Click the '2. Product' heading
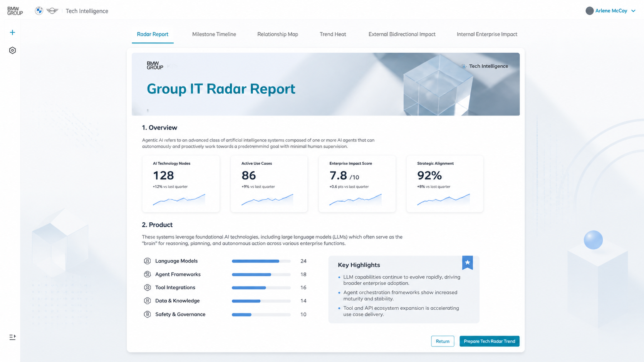Viewport: 644px width, 362px height. tap(157, 225)
